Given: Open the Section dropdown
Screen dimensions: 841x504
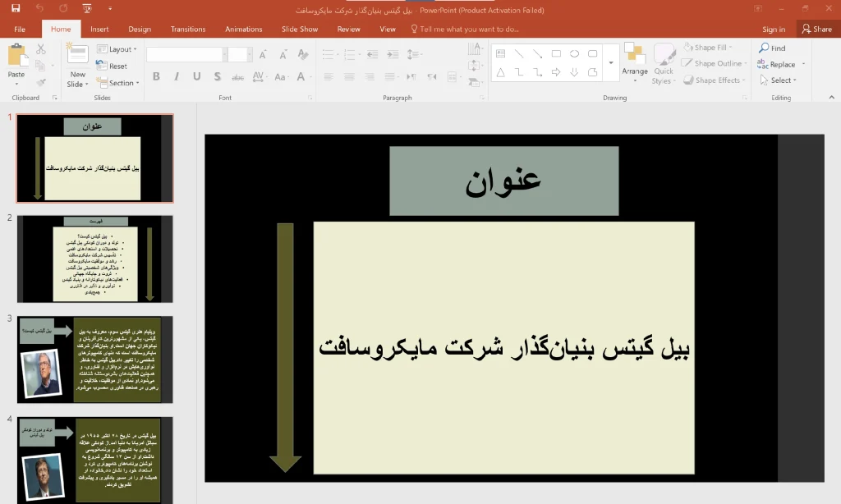Looking at the screenshot, I should coord(117,83).
